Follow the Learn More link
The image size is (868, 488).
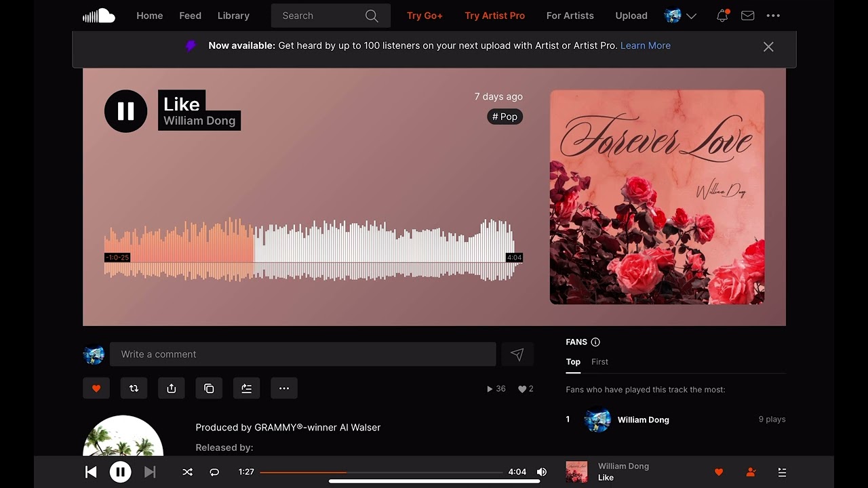(x=646, y=45)
